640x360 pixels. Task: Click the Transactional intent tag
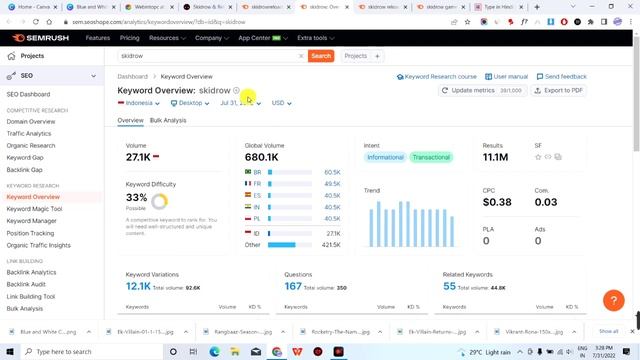[431, 158]
